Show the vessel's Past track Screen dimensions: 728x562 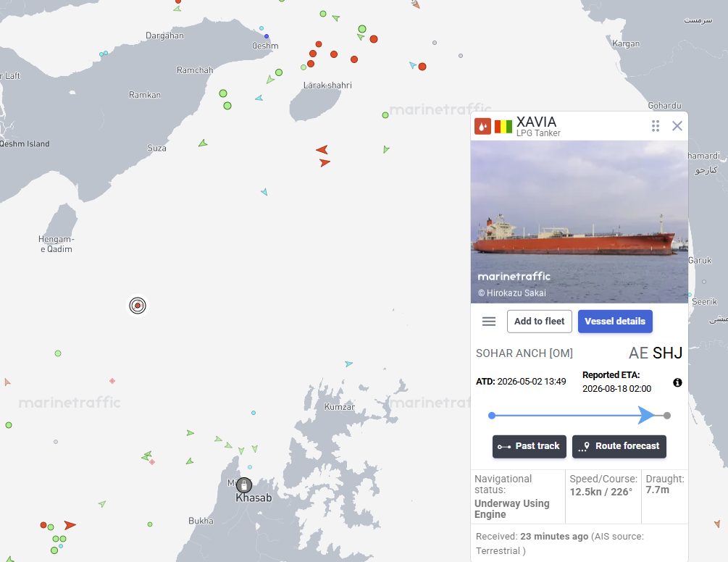(529, 446)
